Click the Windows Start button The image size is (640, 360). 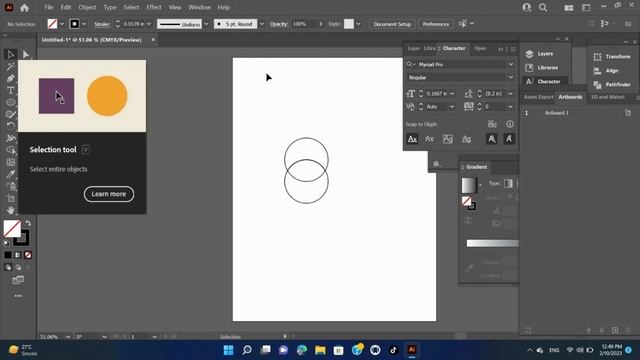click(x=229, y=350)
